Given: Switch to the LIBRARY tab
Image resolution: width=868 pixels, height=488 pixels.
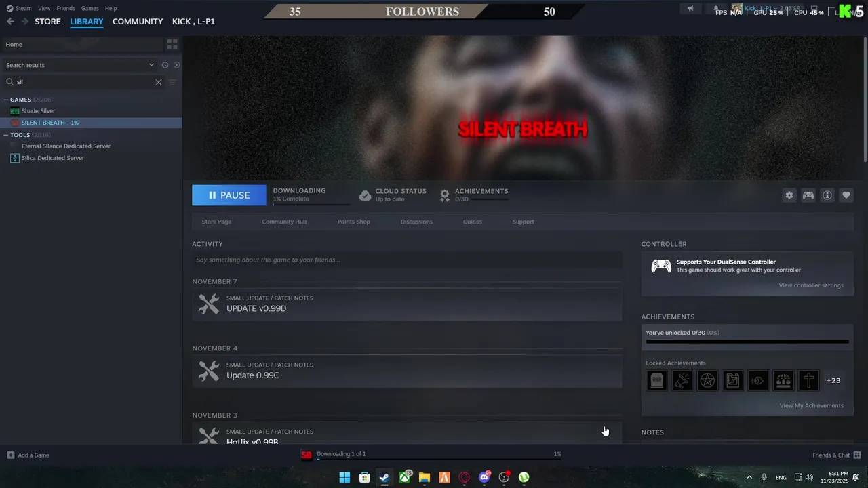Looking at the screenshot, I should tap(87, 22).
